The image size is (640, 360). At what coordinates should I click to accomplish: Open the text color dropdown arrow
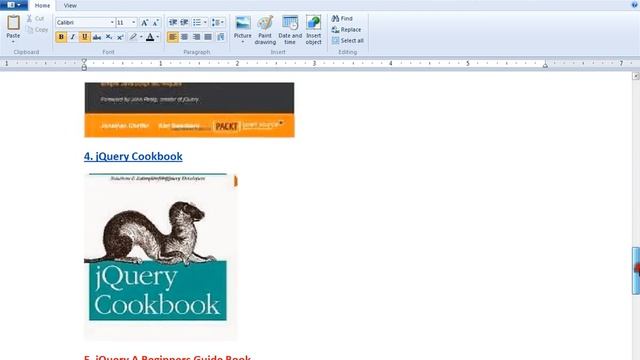point(158,37)
